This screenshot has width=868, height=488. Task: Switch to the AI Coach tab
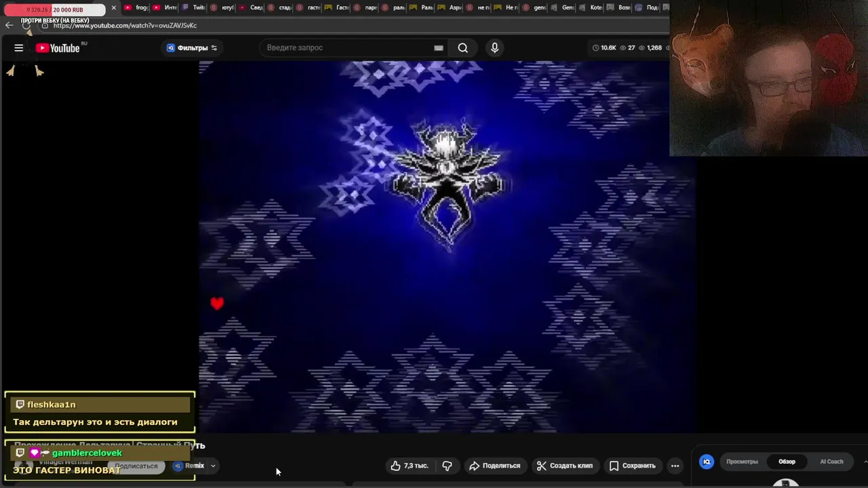(x=831, y=462)
